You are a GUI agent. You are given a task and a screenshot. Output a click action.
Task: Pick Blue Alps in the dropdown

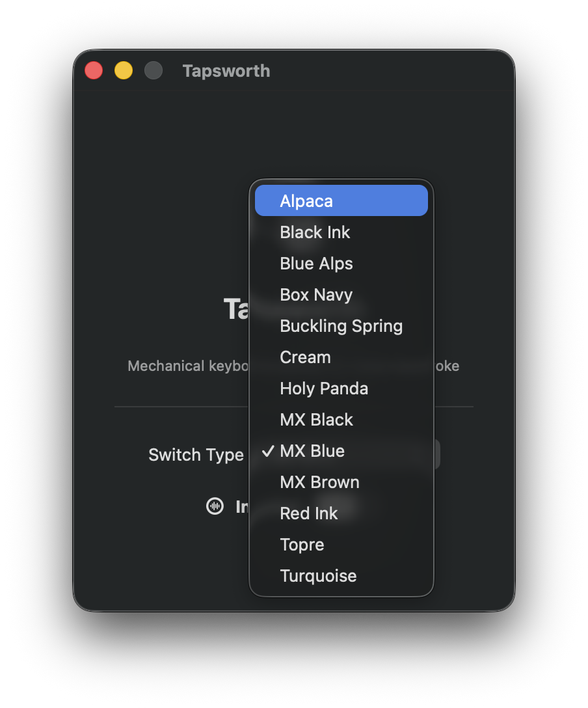pos(341,264)
